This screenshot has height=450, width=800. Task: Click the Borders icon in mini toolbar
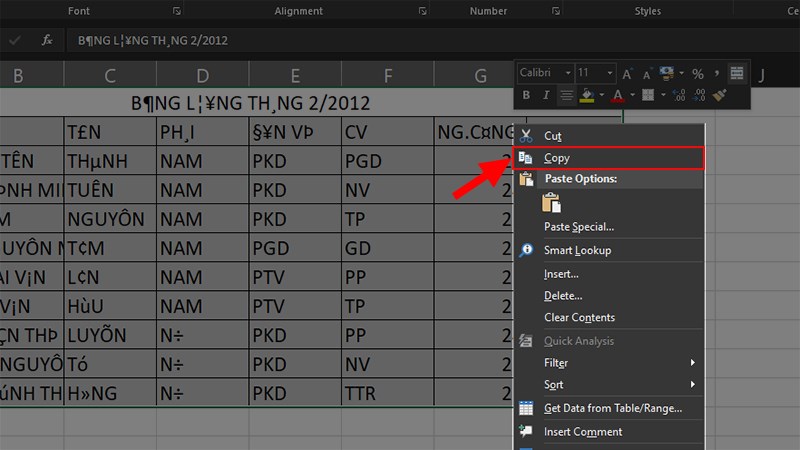648,95
